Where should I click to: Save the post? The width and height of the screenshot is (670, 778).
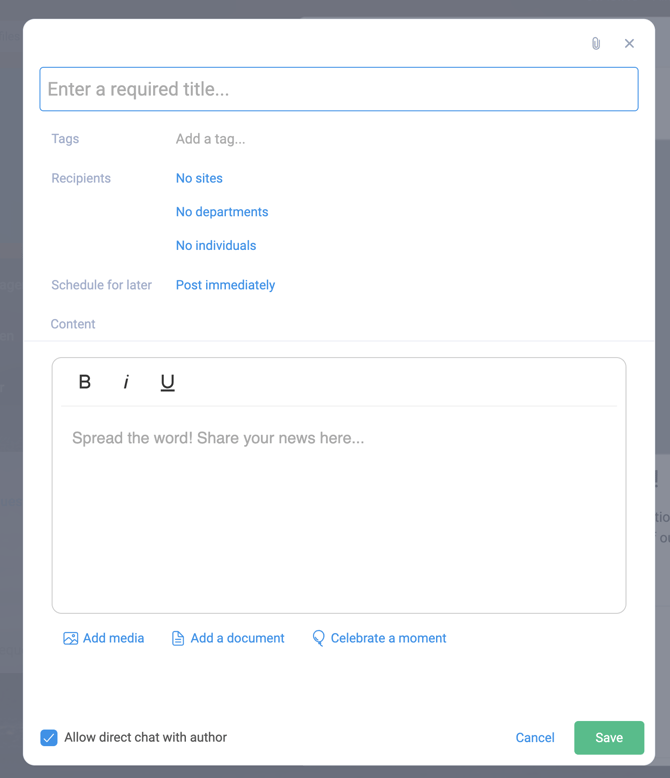click(x=609, y=738)
